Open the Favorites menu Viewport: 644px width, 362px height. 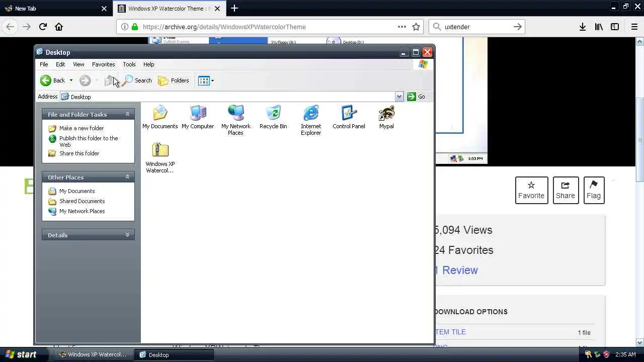click(x=103, y=64)
